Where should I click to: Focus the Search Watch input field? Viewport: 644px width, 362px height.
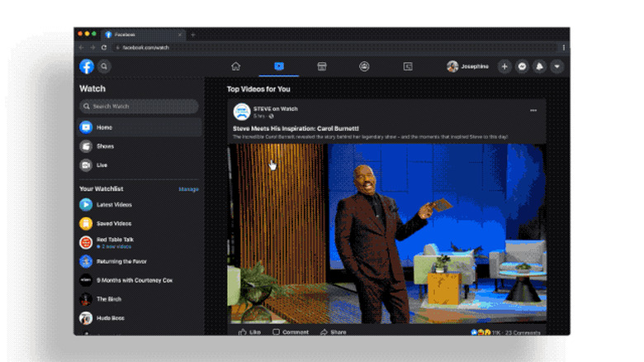[x=139, y=106]
